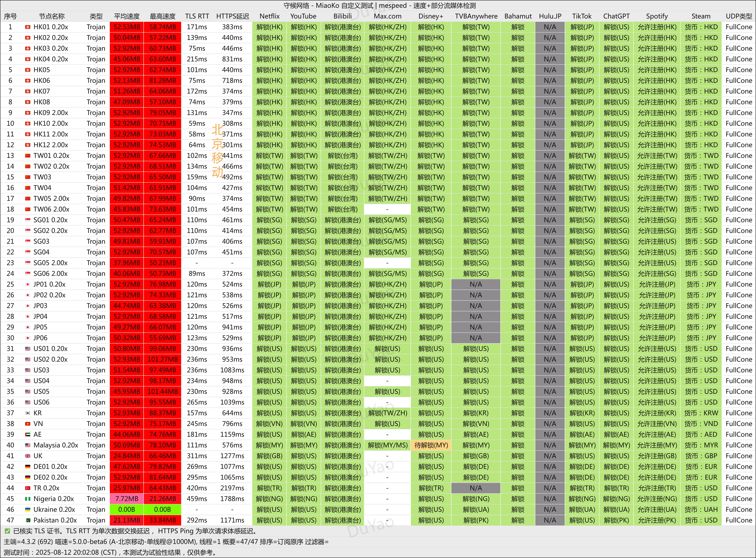The width and height of the screenshot is (756, 558).
Task: Click the 459ms TLS RTT cell
Action: point(197,499)
